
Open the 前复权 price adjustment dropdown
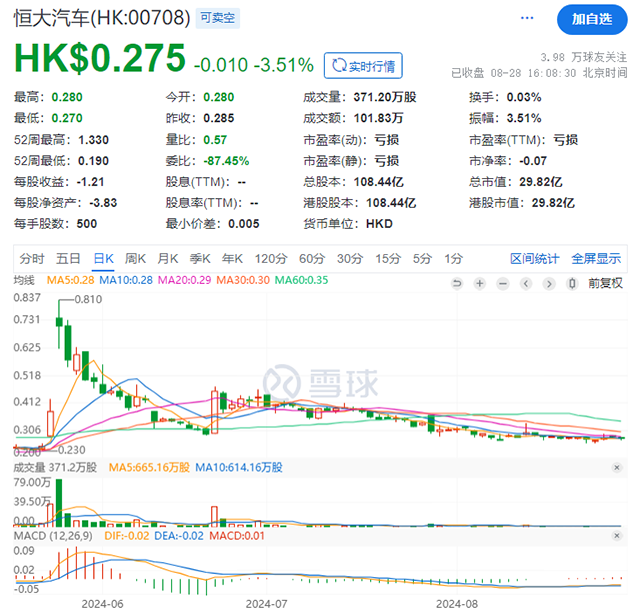[x=605, y=283]
